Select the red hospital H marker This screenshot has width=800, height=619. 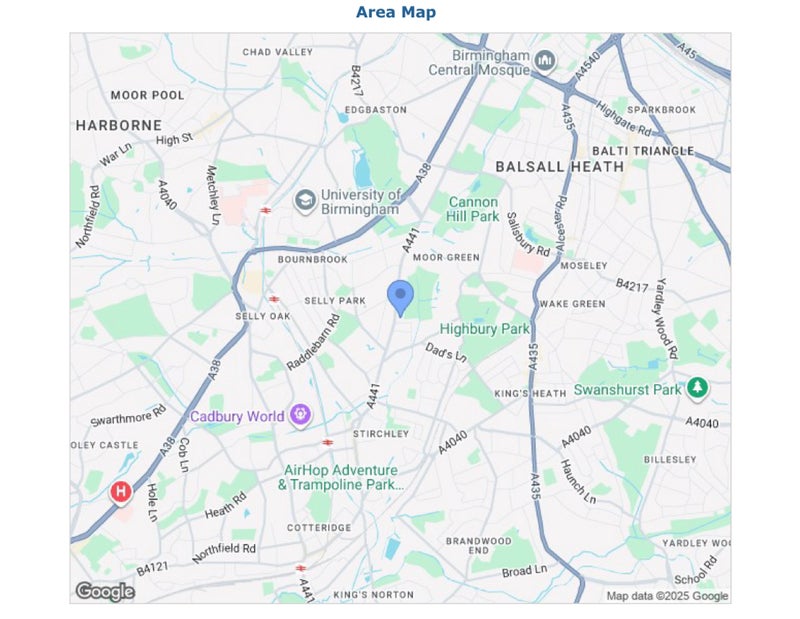pyautogui.click(x=120, y=492)
